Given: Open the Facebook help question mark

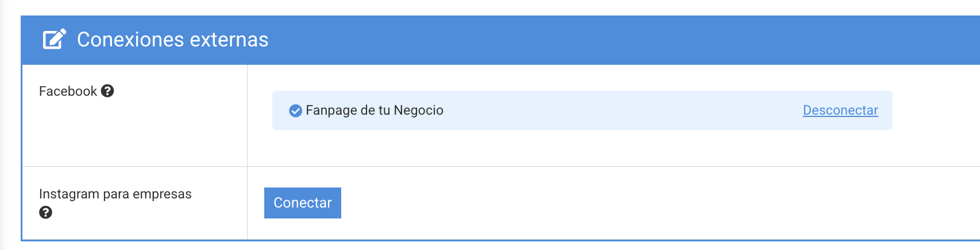Looking at the screenshot, I should tap(107, 91).
